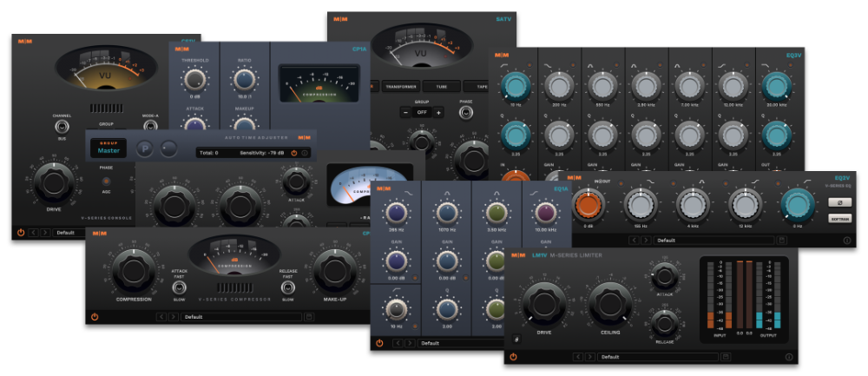
Task: Open the Default preset dropdown in EQ2V
Action: point(713,241)
